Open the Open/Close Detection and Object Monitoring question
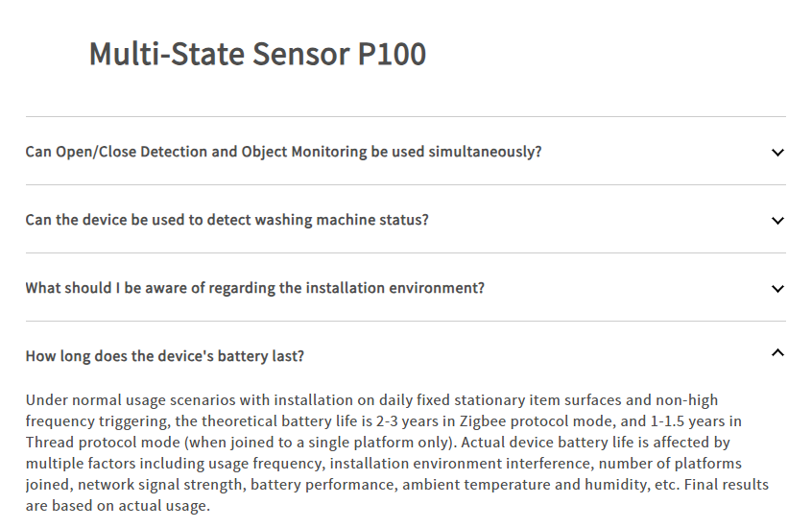 [283, 152]
